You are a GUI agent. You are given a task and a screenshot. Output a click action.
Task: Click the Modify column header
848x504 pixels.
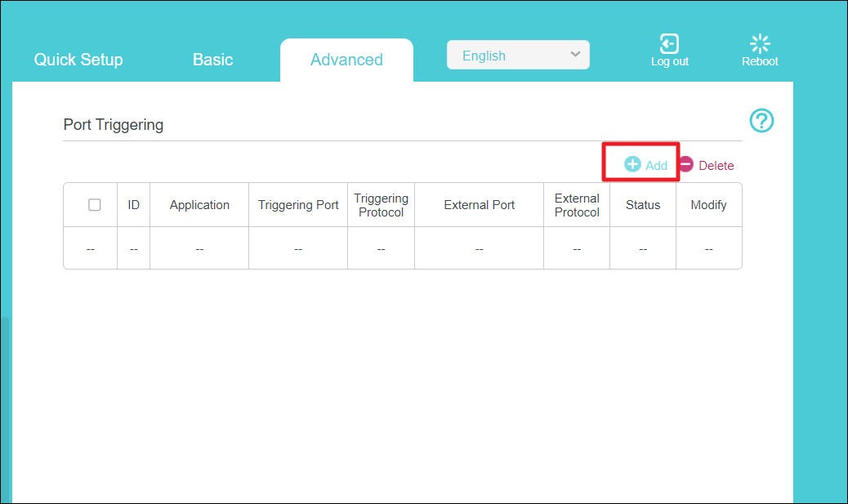click(x=708, y=205)
